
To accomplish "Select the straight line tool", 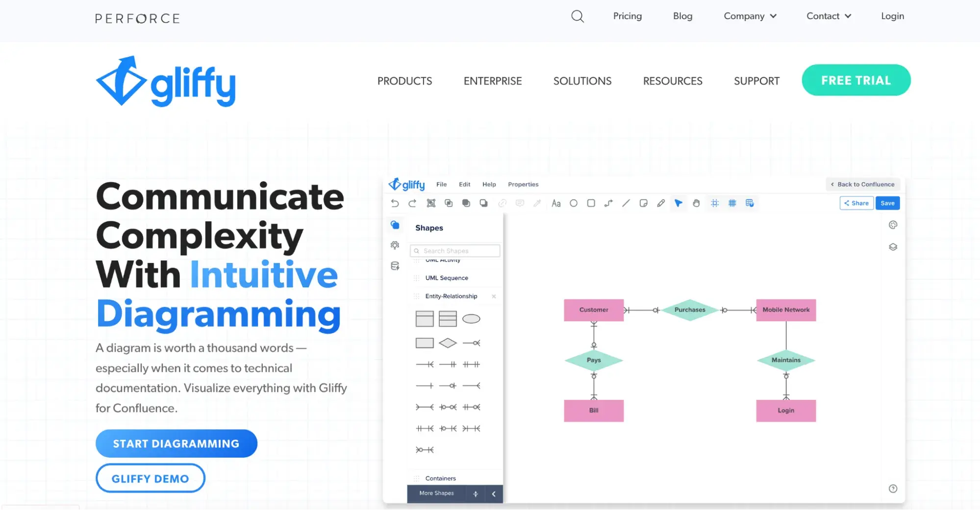I will coord(626,203).
